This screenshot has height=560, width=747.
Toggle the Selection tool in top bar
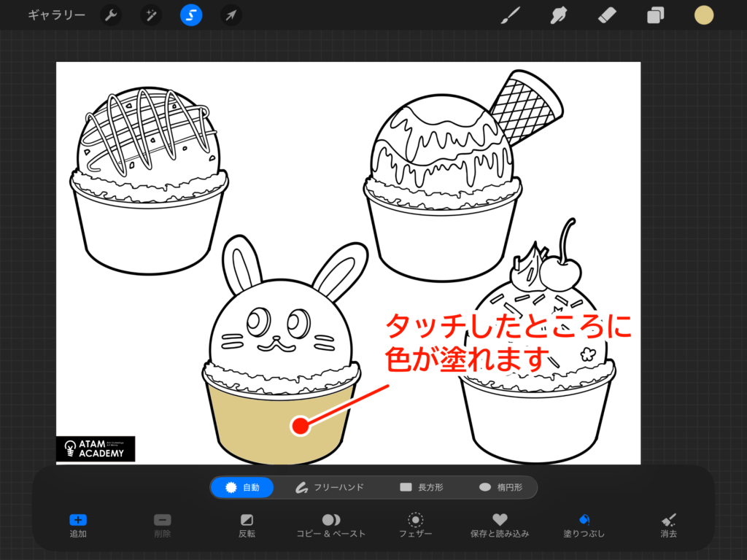point(191,15)
